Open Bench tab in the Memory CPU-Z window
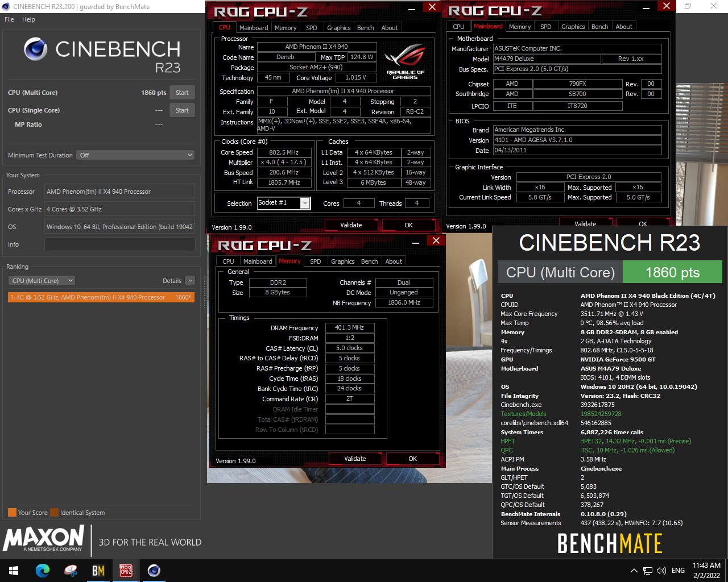728x582 pixels. (370, 261)
